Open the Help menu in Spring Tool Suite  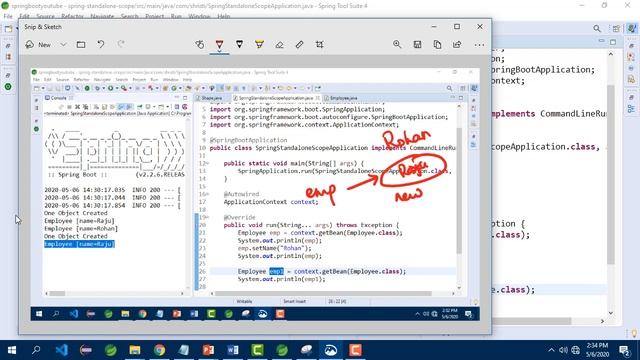(x=223, y=16)
